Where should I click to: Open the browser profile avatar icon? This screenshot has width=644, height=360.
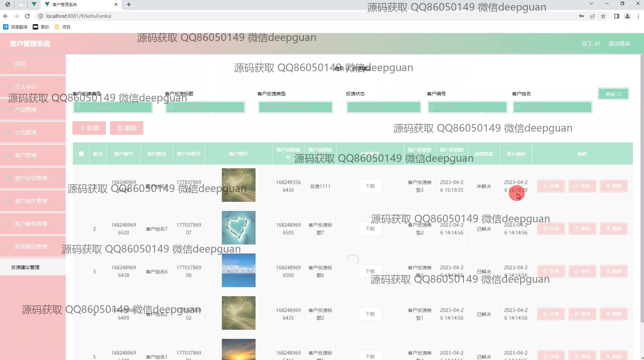[x=627, y=16]
